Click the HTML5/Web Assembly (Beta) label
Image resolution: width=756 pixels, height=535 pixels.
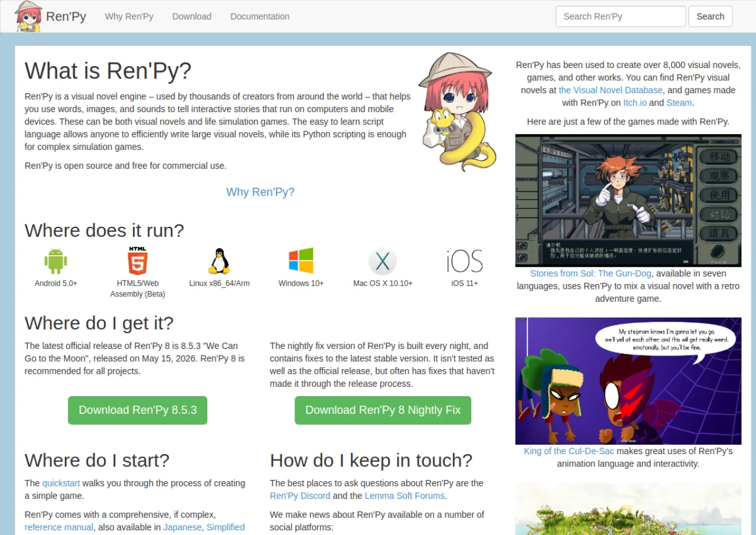click(x=138, y=289)
